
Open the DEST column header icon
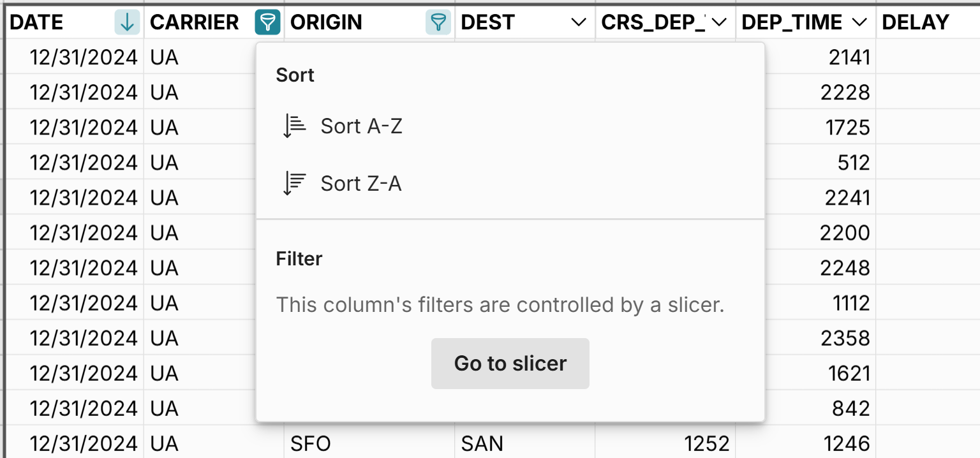pos(577,22)
